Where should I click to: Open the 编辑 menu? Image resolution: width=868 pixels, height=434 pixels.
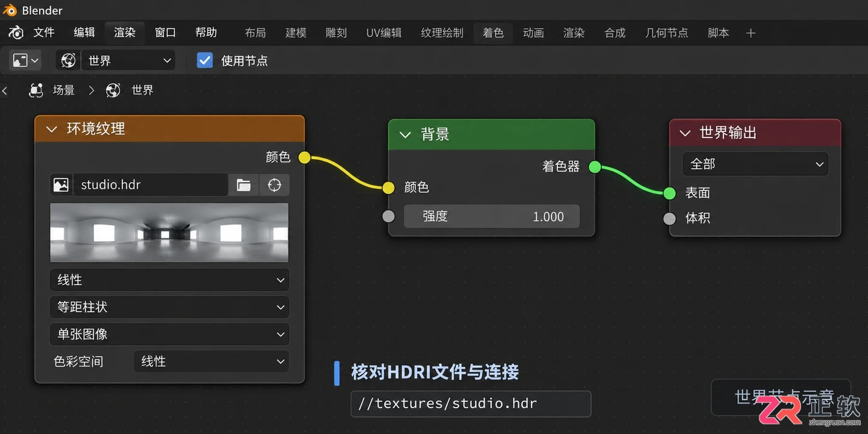click(x=84, y=33)
